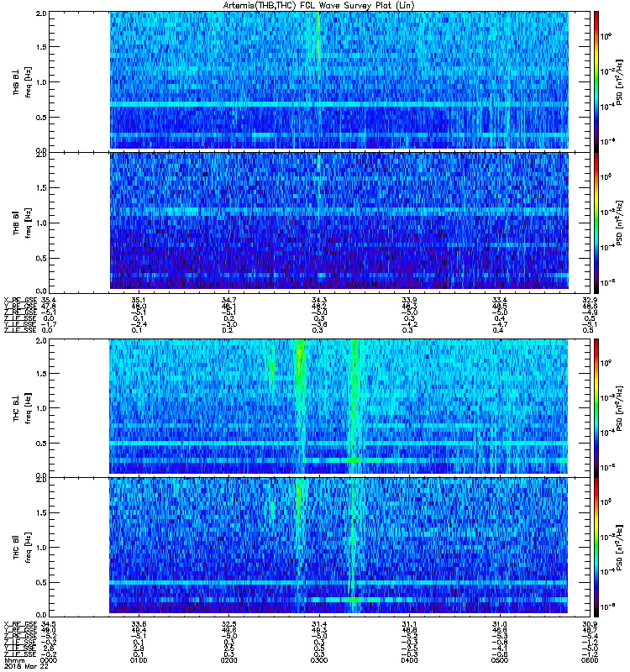This screenshot has height=672, width=630.
Task: Click the green vertical streak near 0320 in the bottom THC spectrogram
Action: [x=352, y=544]
